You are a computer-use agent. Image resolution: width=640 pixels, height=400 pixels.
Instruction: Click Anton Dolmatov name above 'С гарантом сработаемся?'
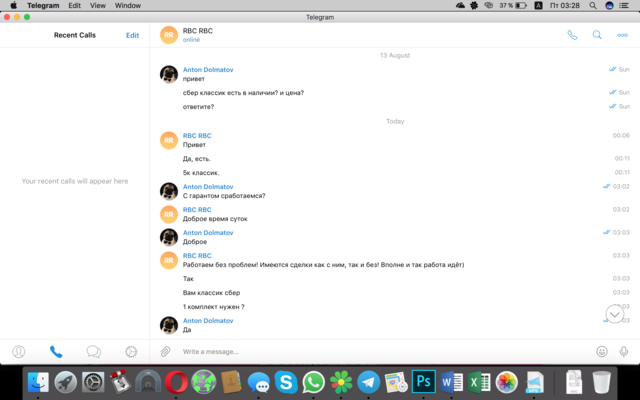[208, 187]
